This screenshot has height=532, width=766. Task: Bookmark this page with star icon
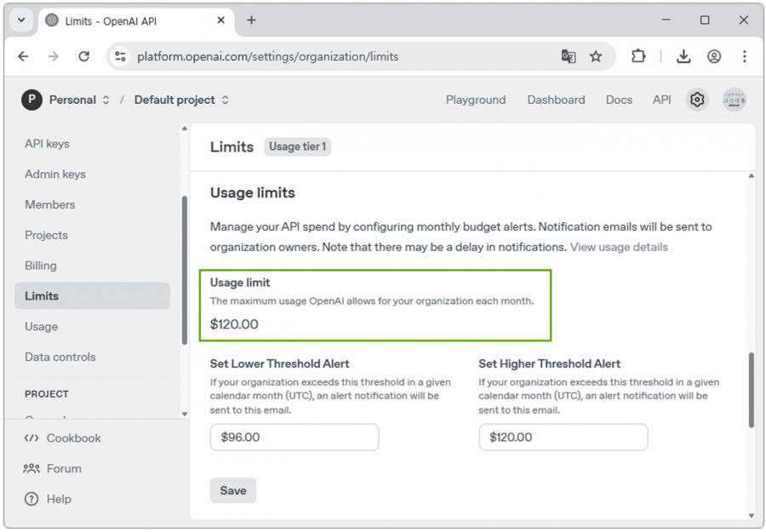pyautogui.click(x=596, y=57)
